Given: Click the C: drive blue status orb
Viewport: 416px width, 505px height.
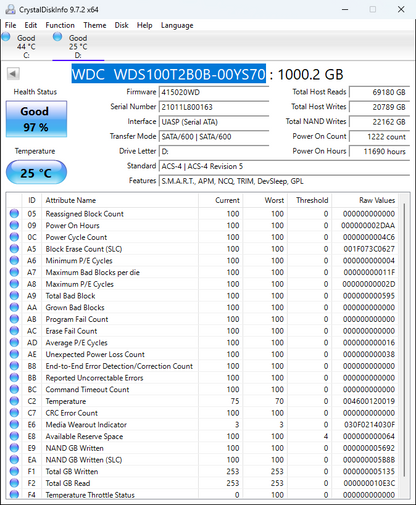Looking at the screenshot, I should coord(6,36).
